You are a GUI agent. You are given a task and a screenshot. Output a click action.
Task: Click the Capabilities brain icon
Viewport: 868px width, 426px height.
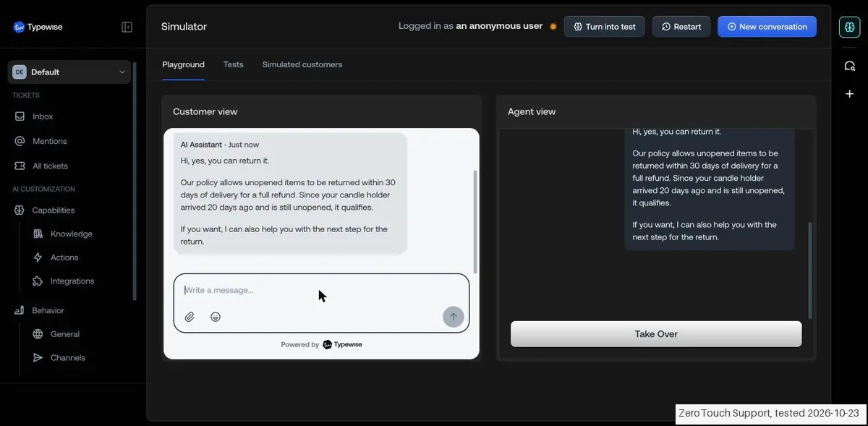pyautogui.click(x=20, y=210)
